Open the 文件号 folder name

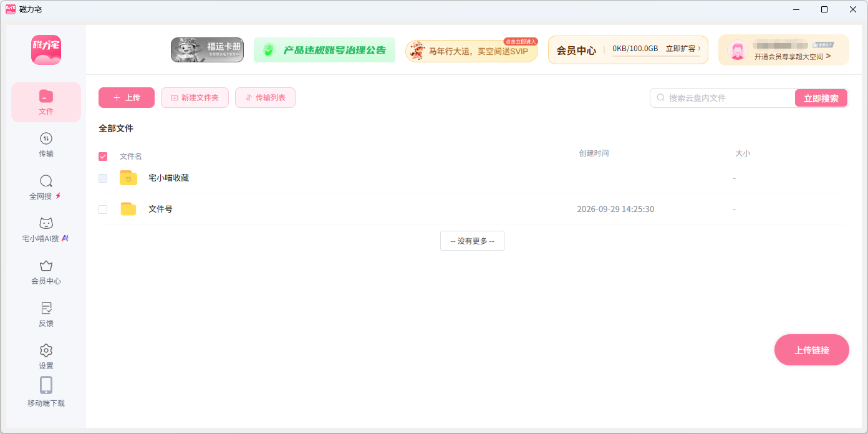coord(160,209)
